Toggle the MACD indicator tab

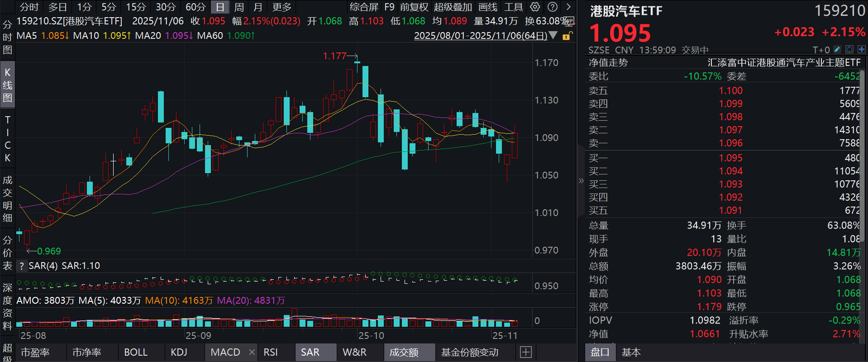(225, 352)
